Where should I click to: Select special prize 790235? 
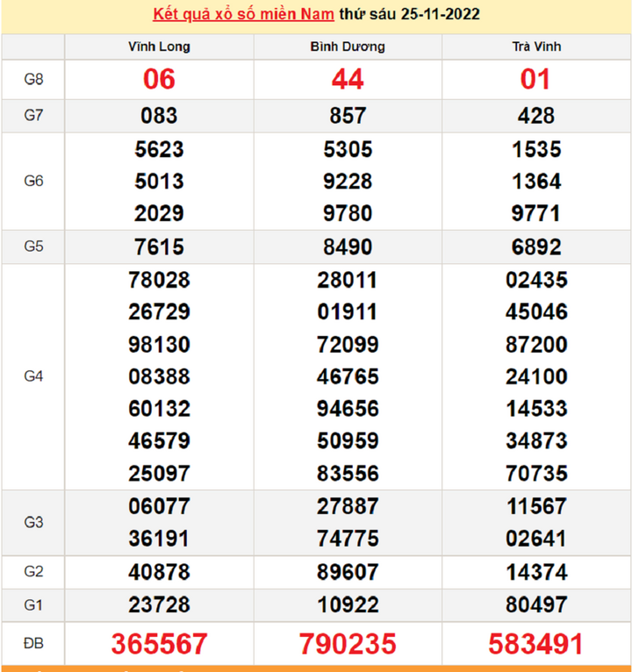coord(348,644)
